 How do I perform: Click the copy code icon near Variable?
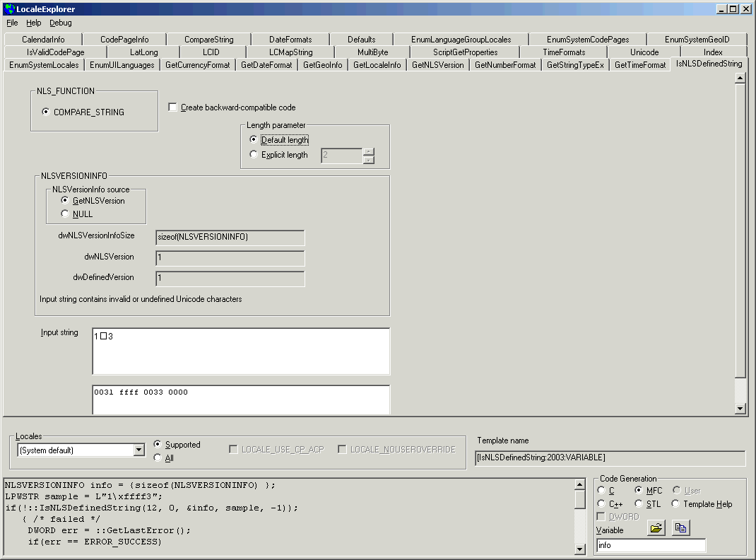coord(681,528)
